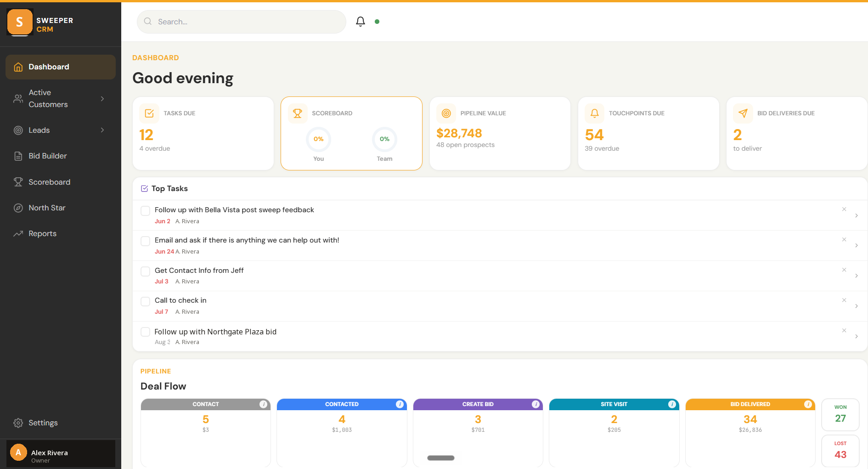Open 'Email and ask' task details chevron

[857, 246]
